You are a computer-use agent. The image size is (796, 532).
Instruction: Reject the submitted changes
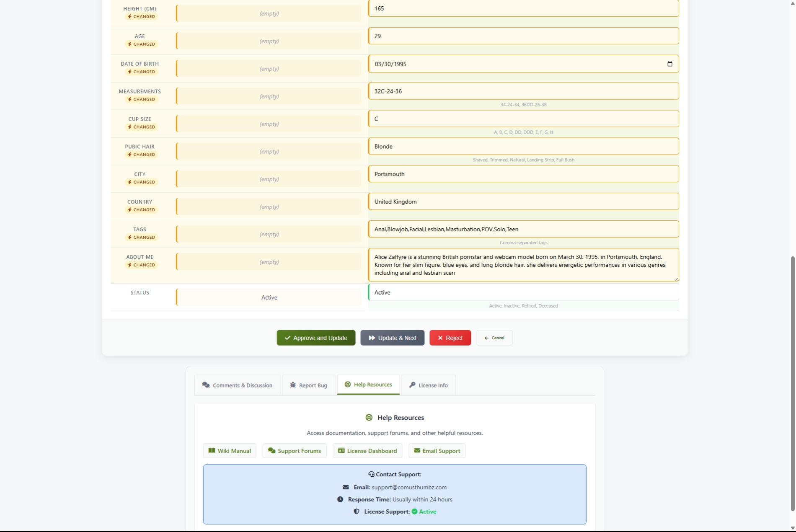(450, 338)
